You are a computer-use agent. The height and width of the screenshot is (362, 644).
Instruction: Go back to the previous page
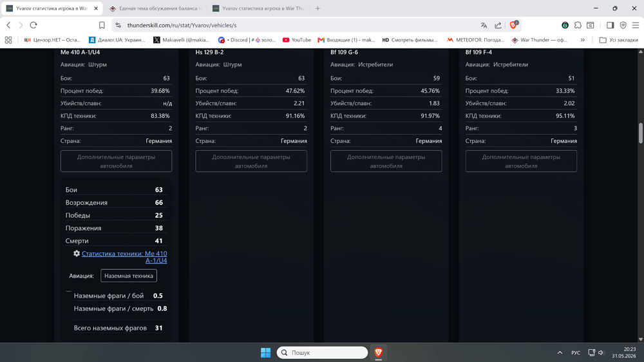coord(8,25)
